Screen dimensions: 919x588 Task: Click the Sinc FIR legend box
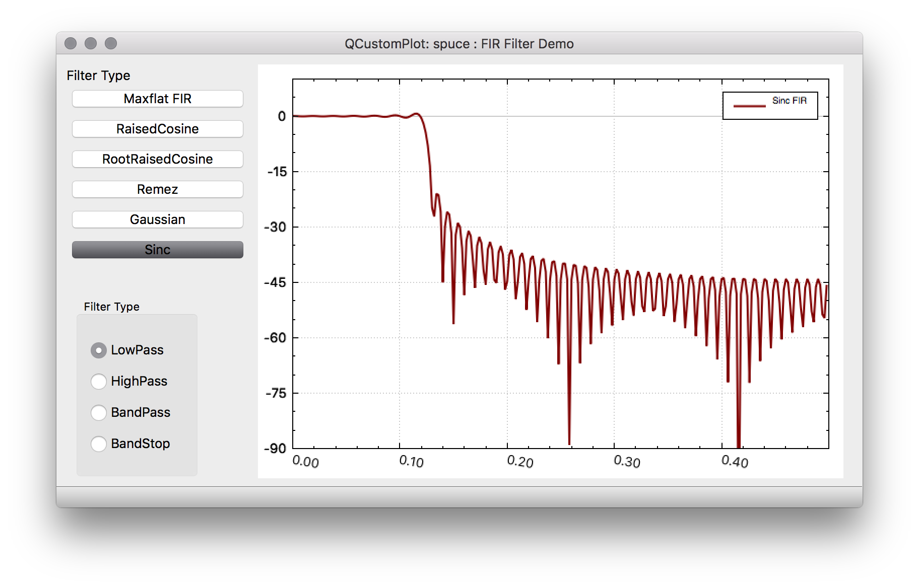[770, 106]
